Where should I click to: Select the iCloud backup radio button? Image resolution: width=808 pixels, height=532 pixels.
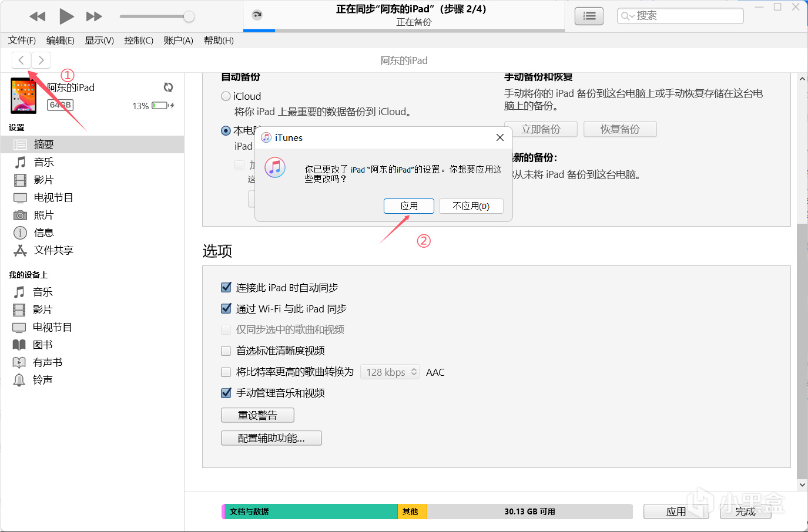click(x=226, y=96)
